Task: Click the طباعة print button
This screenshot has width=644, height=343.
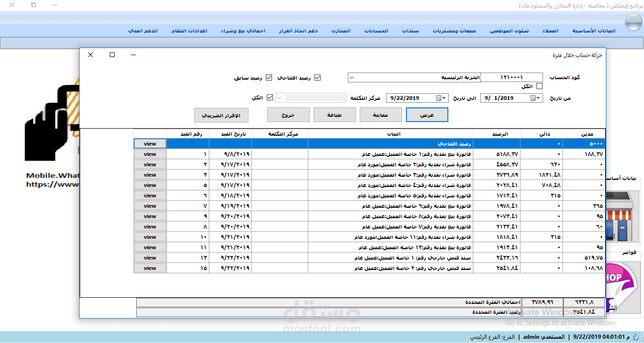Action: pyautogui.click(x=335, y=115)
